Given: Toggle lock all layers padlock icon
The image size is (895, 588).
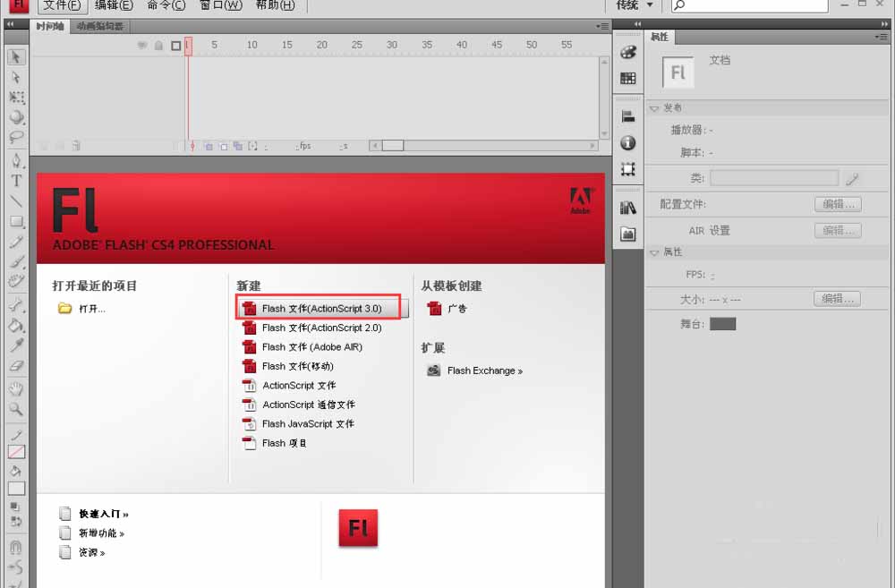Looking at the screenshot, I should (x=158, y=45).
